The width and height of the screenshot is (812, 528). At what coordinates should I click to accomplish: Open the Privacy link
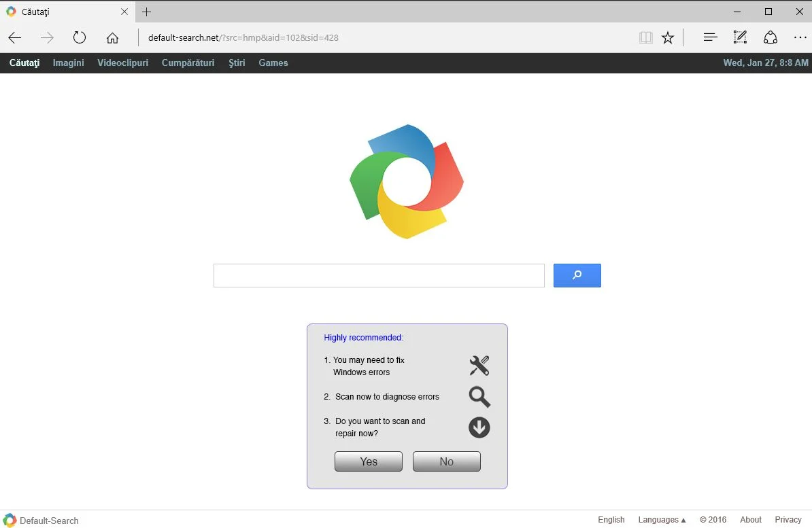[788, 520]
